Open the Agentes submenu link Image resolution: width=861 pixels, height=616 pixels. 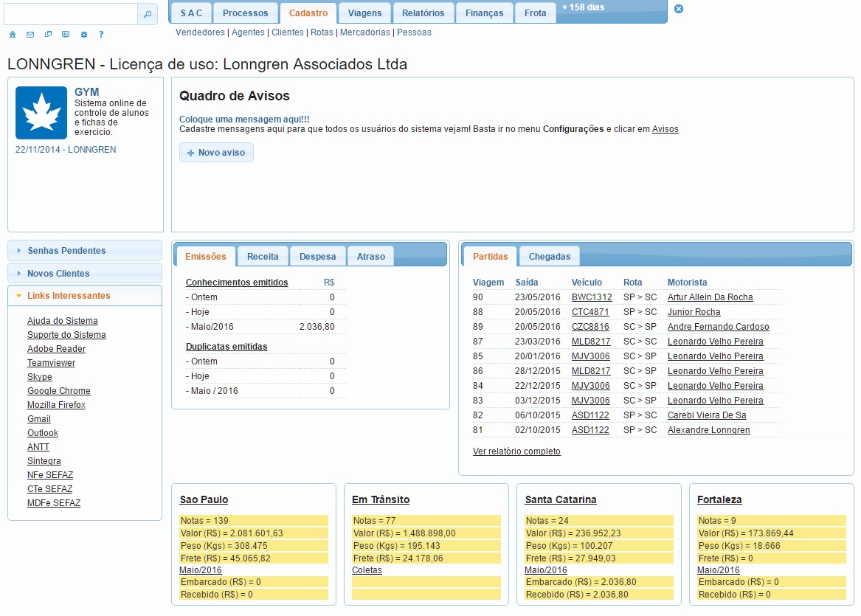[x=248, y=32]
